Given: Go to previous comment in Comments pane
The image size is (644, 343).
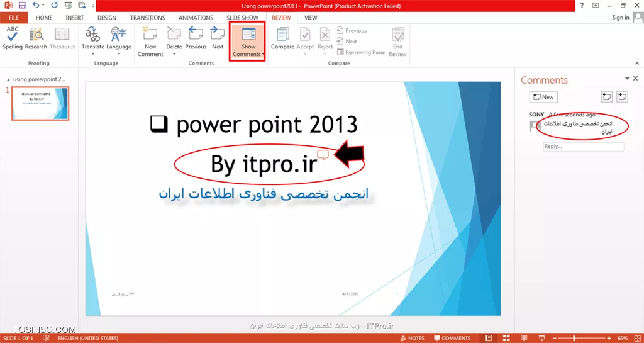Looking at the screenshot, I should tap(607, 97).
